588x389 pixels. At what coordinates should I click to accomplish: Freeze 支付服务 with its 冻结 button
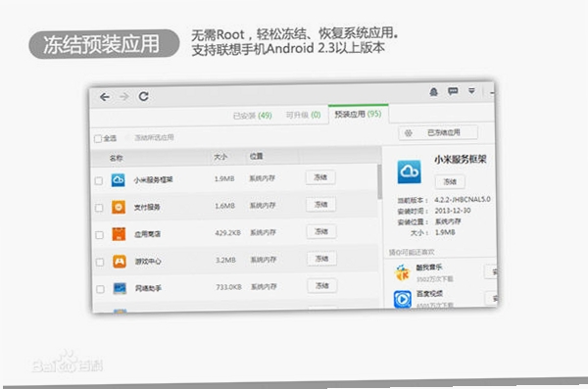pyautogui.click(x=321, y=205)
